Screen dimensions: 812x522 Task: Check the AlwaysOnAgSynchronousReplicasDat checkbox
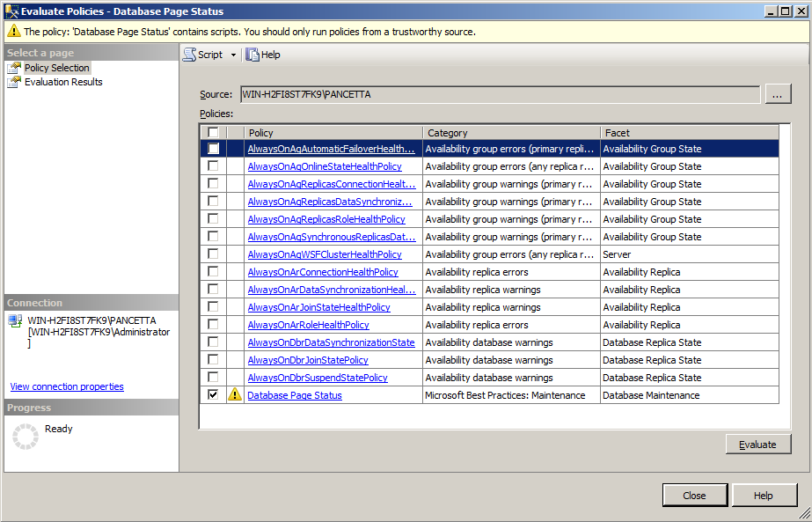[213, 237]
